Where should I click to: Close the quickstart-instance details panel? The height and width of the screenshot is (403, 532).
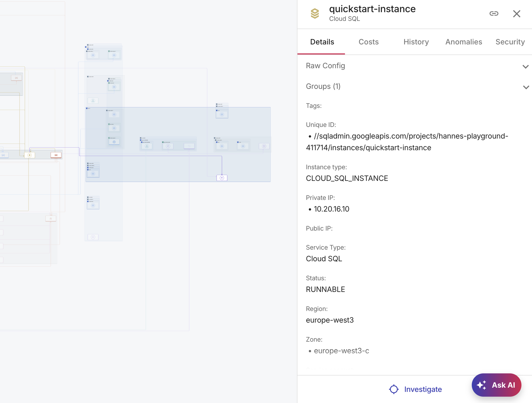pyautogui.click(x=516, y=14)
